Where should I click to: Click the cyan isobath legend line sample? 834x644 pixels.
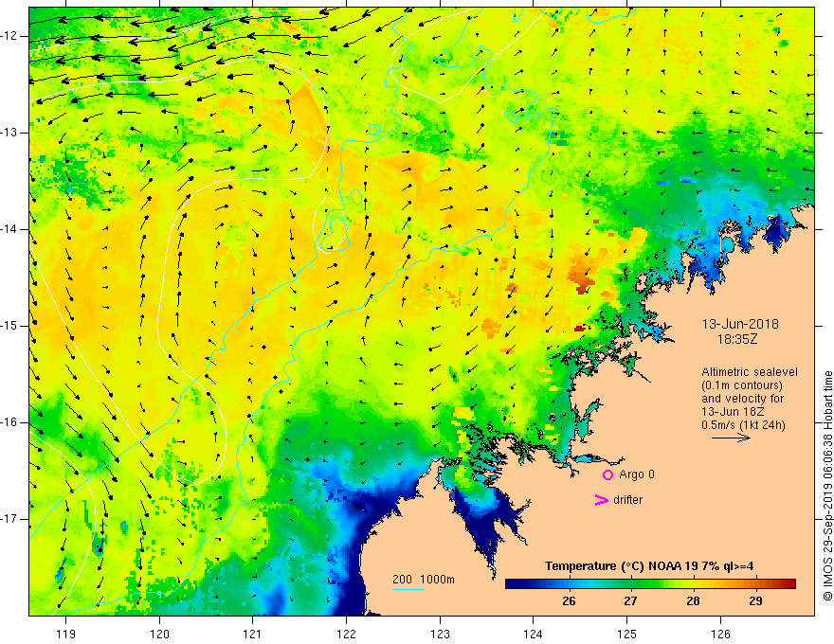click(408, 589)
